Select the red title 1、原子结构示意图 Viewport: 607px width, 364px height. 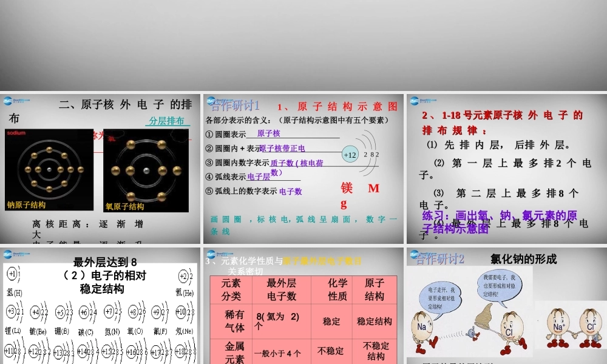[337, 106]
